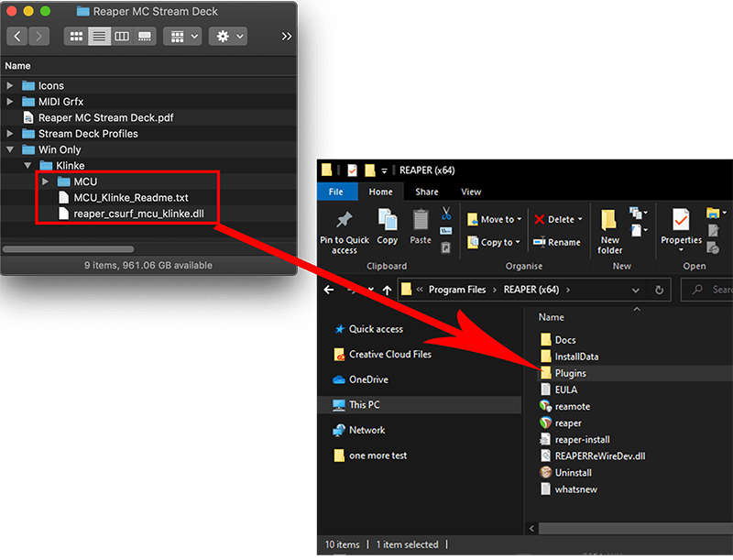
Task: Open the Copy to dropdown
Action: pyautogui.click(x=494, y=242)
